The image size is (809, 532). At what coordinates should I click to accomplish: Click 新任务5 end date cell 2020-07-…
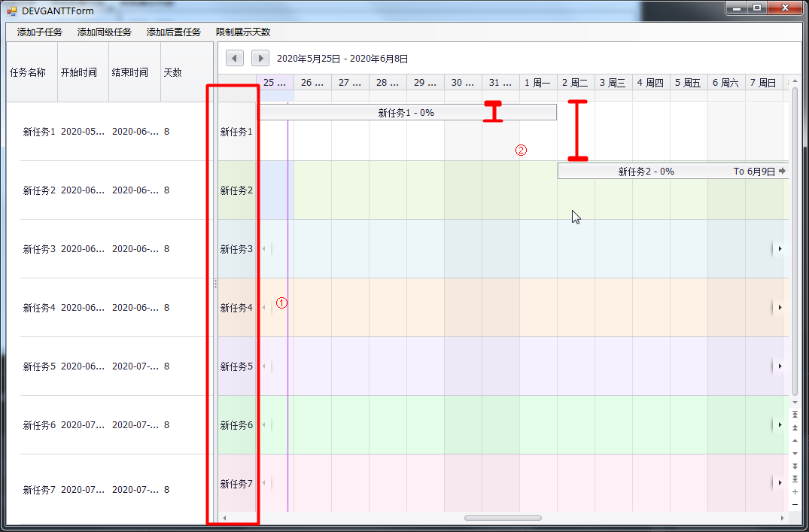tap(135, 366)
